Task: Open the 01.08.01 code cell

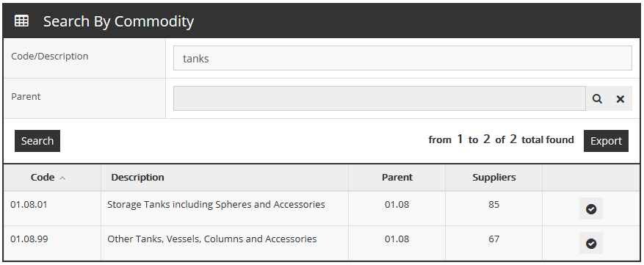Action: [29, 205]
